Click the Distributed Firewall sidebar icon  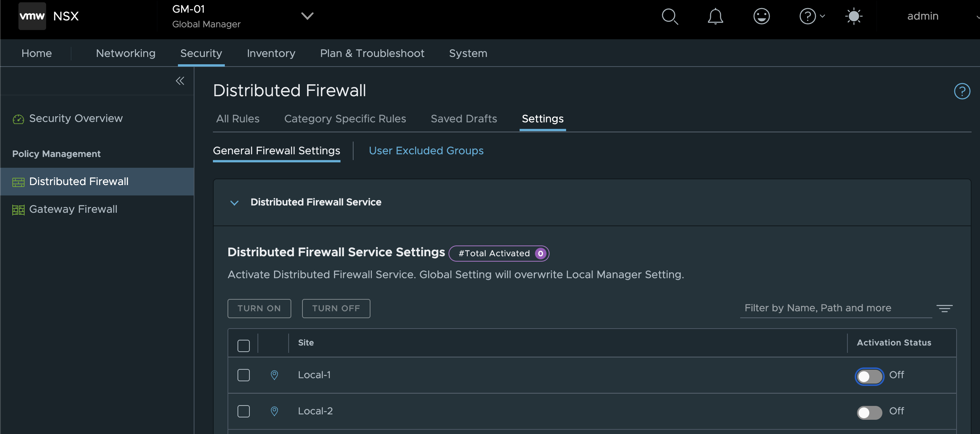pos(18,182)
